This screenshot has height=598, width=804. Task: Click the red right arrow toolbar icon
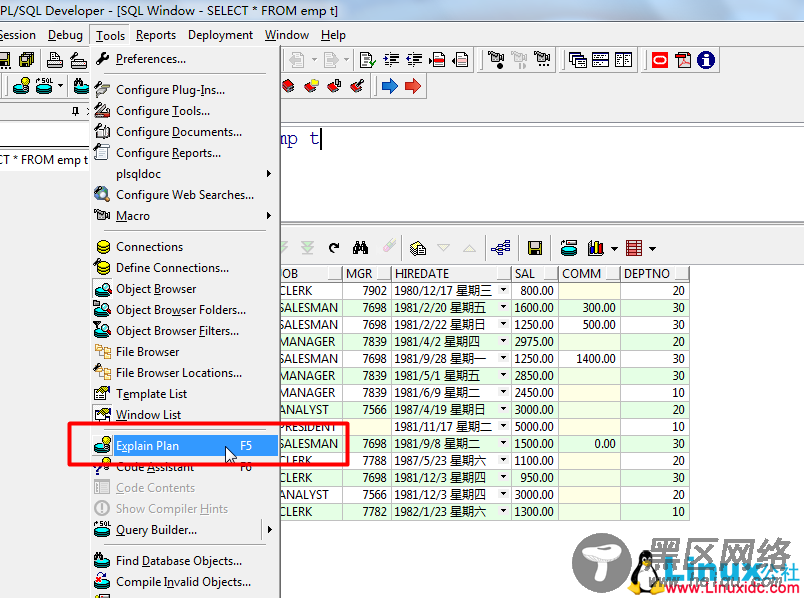pyautogui.click(x=413, y=86)
